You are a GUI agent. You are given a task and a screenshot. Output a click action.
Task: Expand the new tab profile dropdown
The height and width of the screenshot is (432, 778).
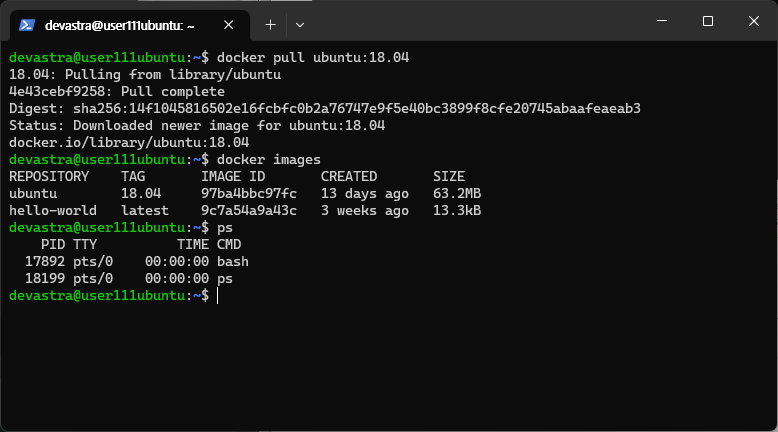[300, 25]
